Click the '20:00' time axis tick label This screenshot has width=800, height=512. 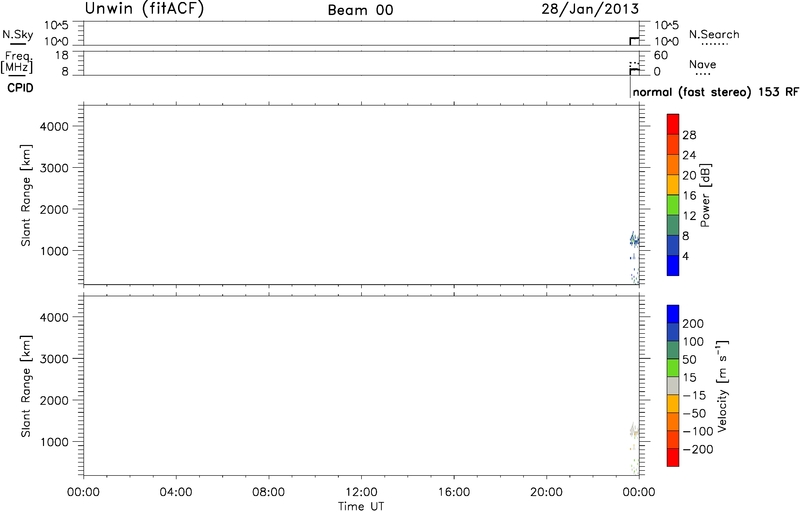(x=546, y=493)
